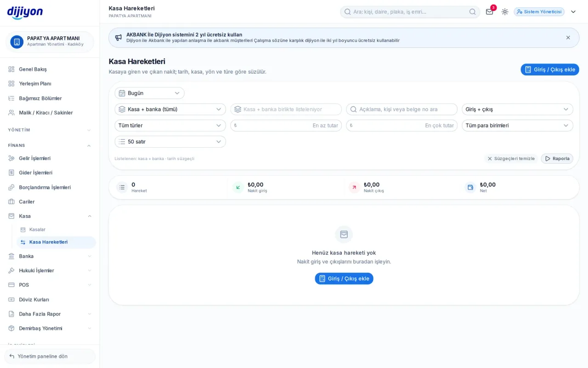Open Yerleşim Planı in sidebar
The width and height of the screenshot is (588, 368).
click(x=50, y=84)
